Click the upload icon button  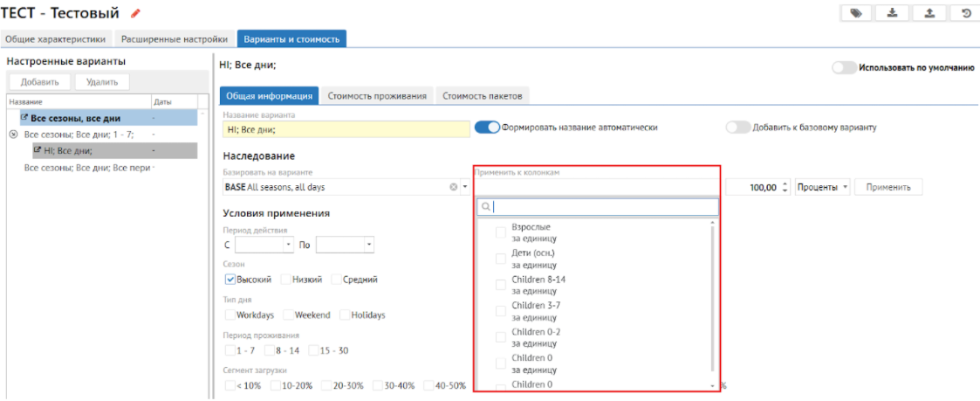click(x=929, y=13)
